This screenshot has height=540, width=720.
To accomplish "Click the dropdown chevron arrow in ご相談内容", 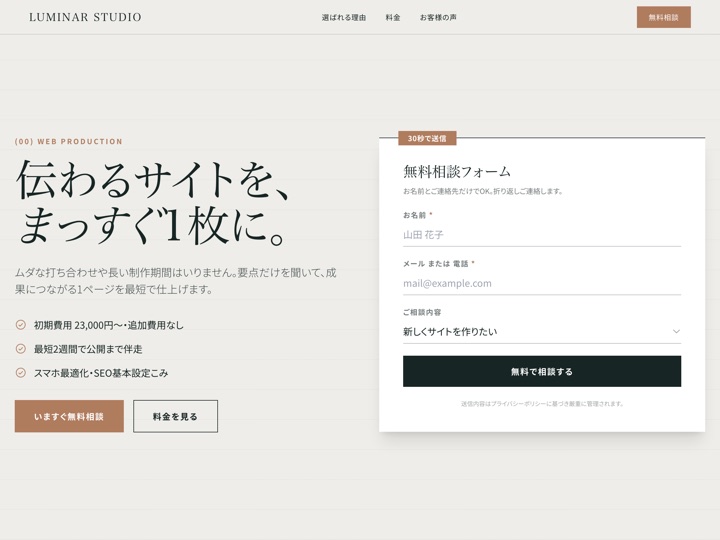I will tap(676, 332).
